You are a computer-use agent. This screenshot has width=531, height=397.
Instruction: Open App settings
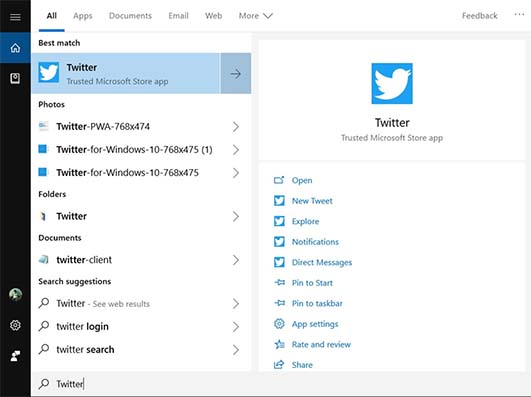(x=315, y=324)
